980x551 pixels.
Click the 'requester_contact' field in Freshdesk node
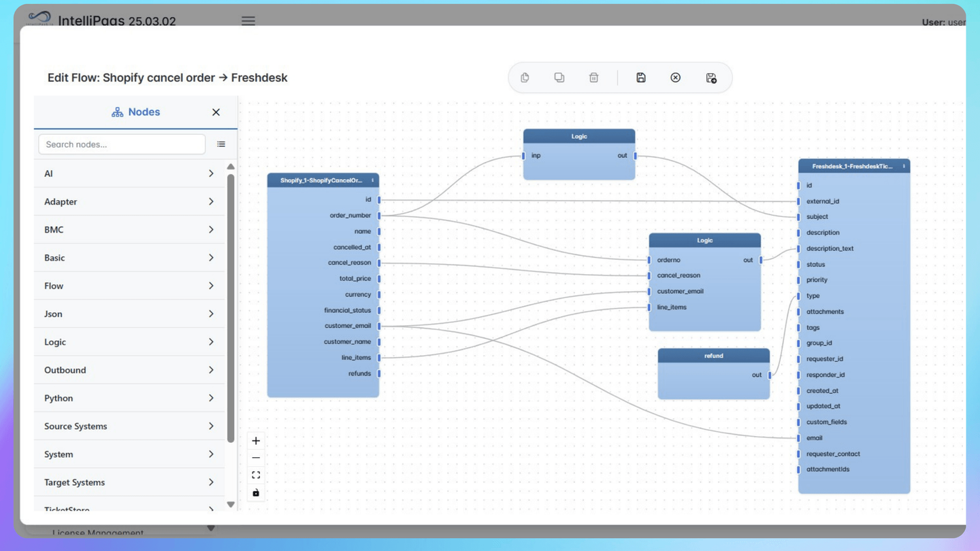tap(833, 454)
